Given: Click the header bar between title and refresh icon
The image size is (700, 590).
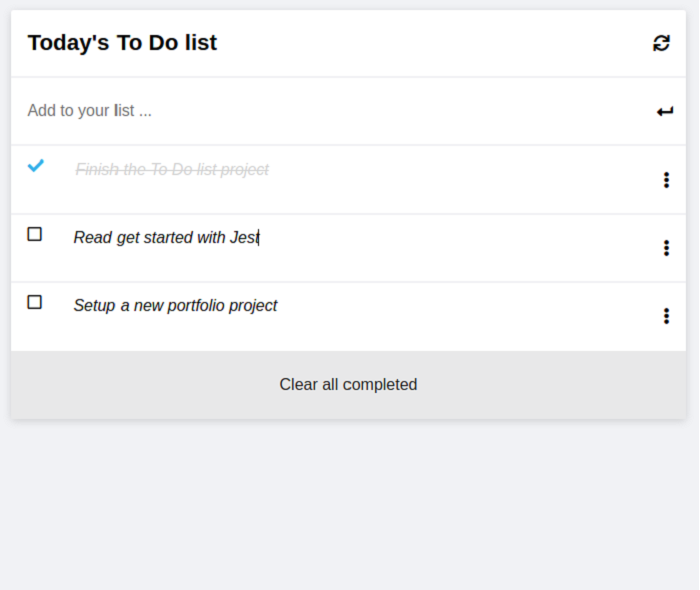Looking at the screenshot, I should (x=433, y=43).
